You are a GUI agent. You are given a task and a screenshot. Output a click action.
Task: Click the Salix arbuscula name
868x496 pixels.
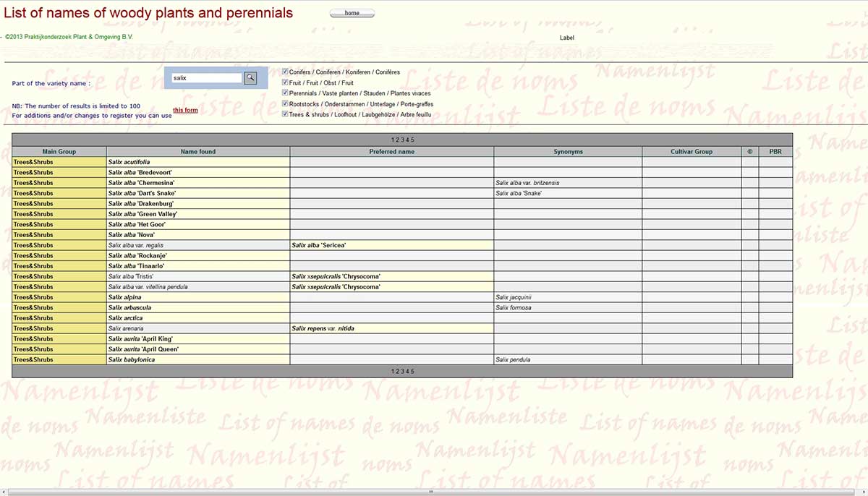point(130,308)
